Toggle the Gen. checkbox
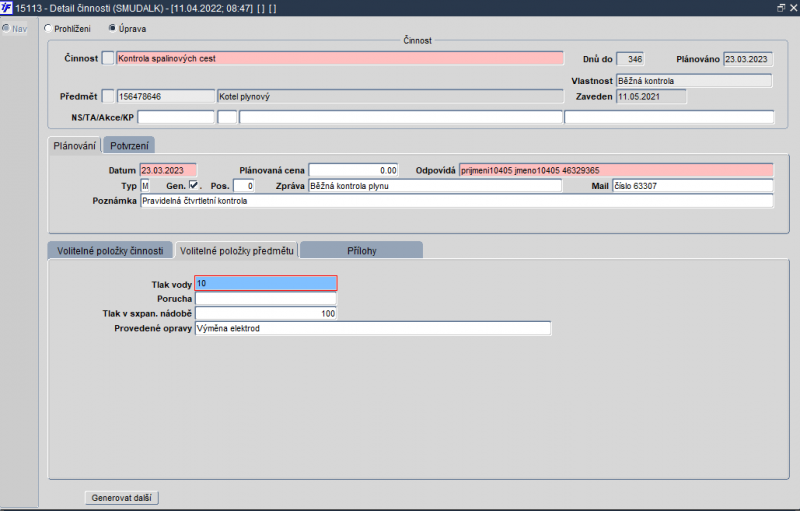The width and height of the screenshot is (800, 511). click(x=193, y=185)
